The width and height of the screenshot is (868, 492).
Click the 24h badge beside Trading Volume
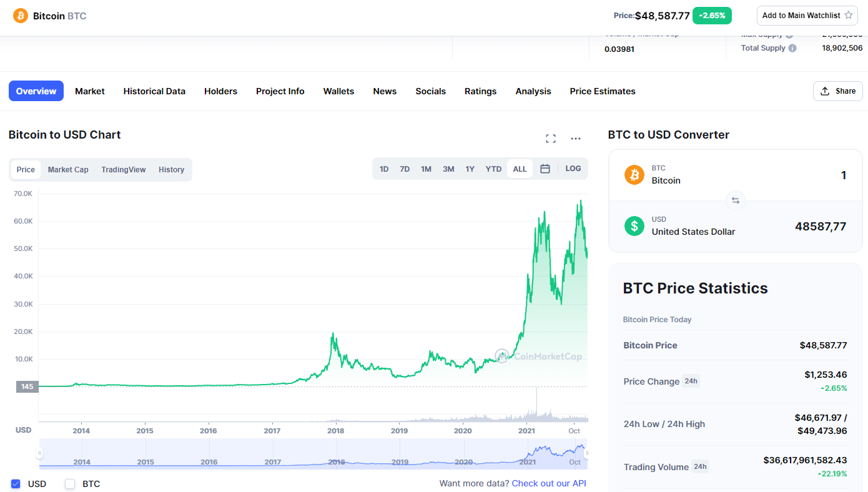pos(700,466)
